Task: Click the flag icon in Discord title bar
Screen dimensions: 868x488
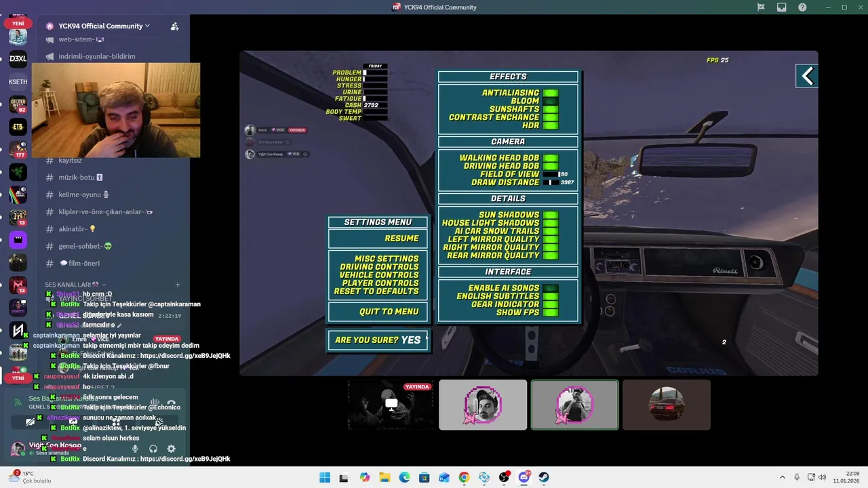Action: (x=761, y=7)
